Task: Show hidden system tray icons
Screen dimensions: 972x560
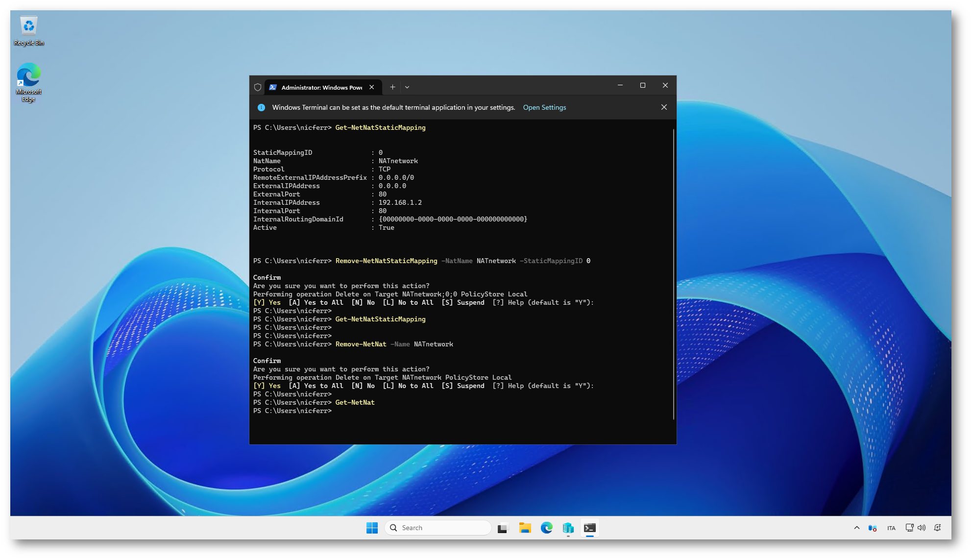Action: [856, 528]
